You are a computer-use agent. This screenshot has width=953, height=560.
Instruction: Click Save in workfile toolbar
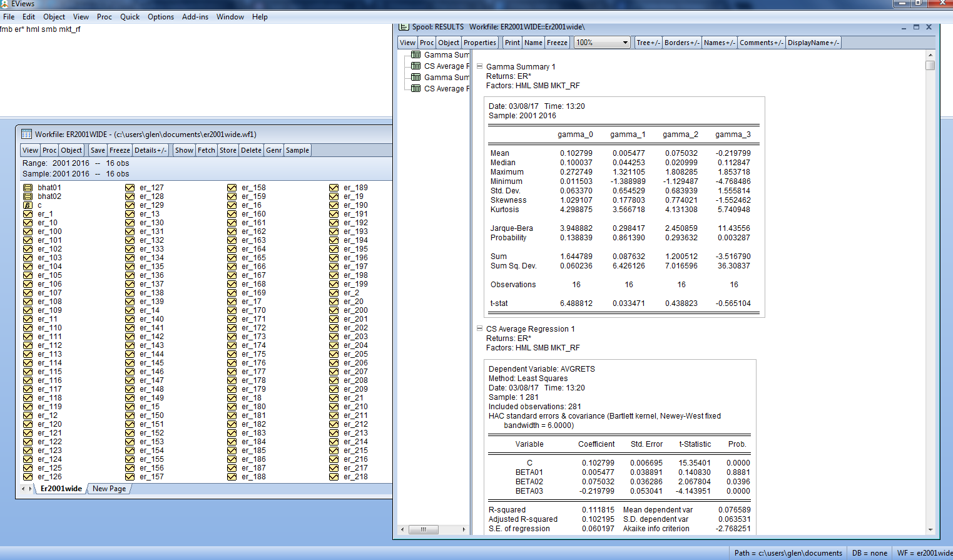[98, 150]
